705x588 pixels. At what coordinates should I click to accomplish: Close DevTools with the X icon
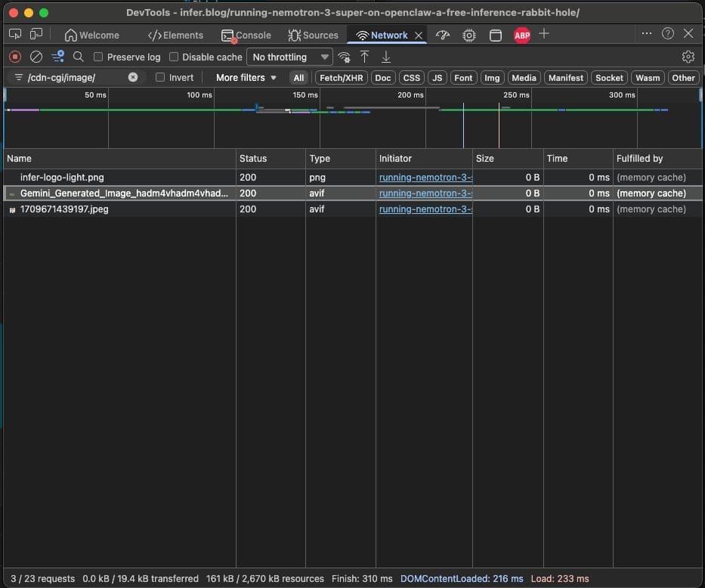click(x=688, y=33)
